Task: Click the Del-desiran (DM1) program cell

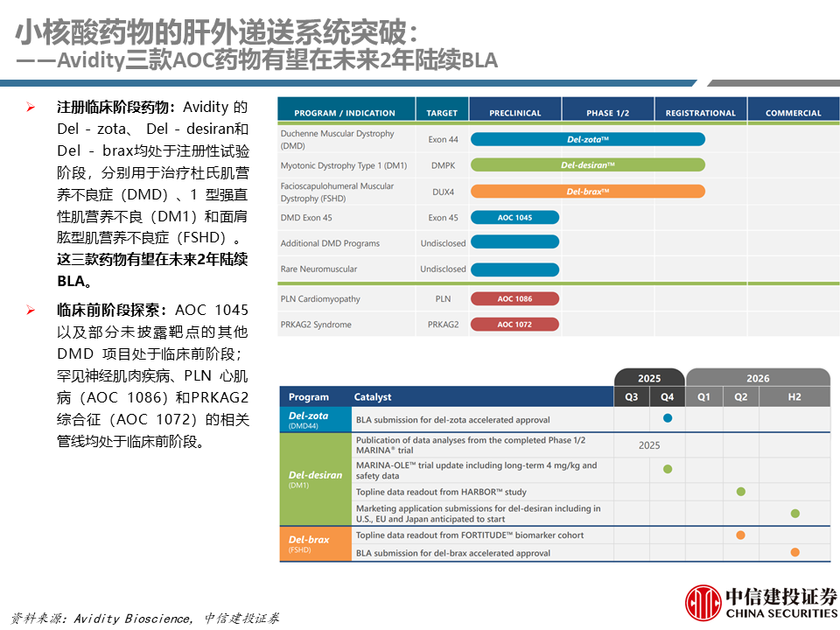Action: tap(316, 479)
